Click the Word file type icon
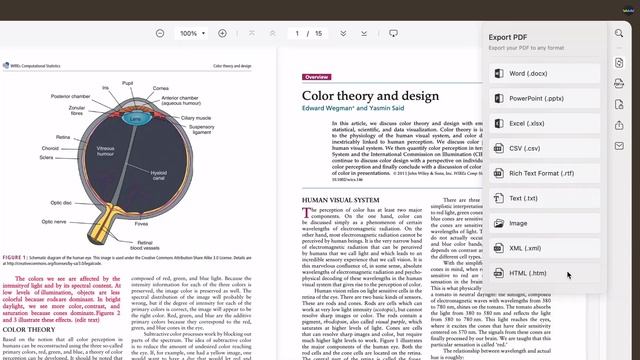This screenshot has height=360, width=640. [x=498, y=73]
